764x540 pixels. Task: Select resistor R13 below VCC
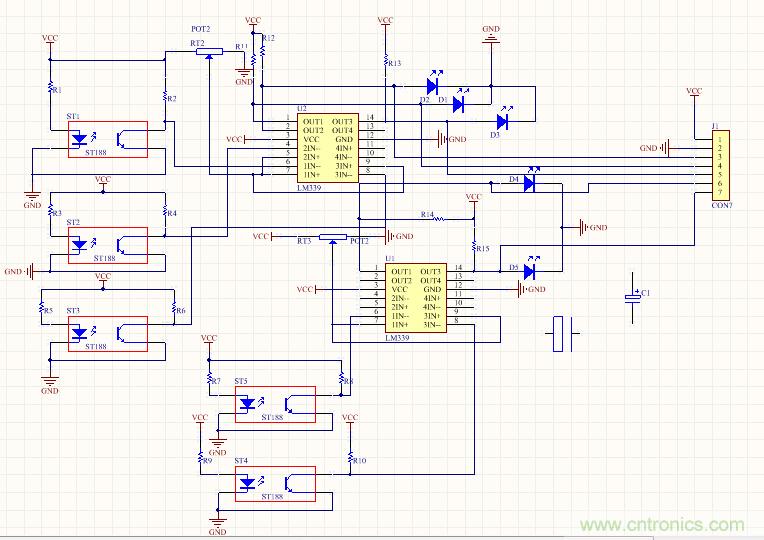pyautogui.click(x=387, y=62)
